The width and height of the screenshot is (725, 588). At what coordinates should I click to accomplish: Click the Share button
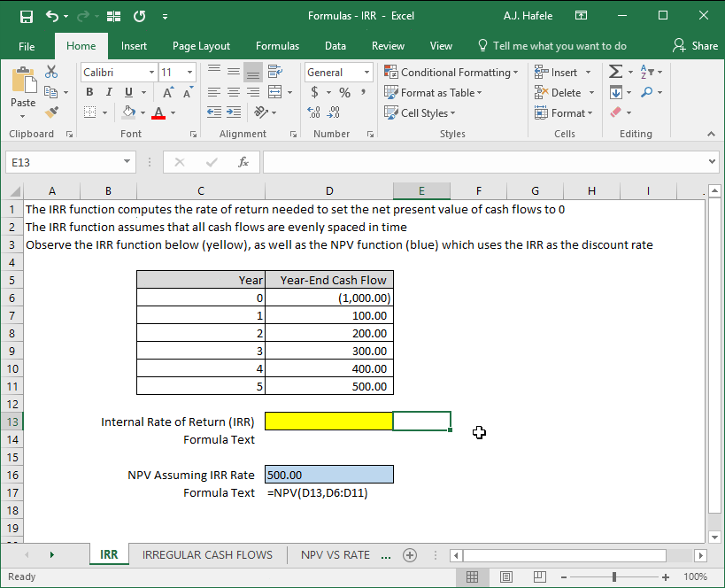tap(695, 46)
